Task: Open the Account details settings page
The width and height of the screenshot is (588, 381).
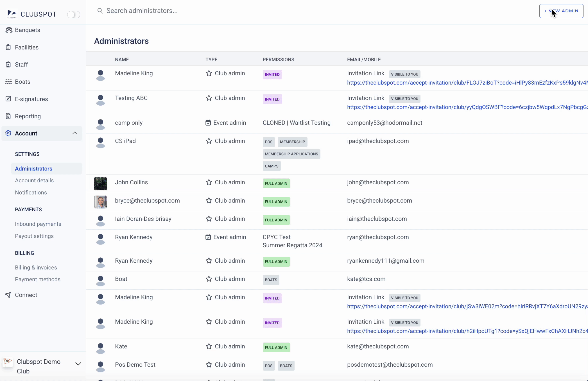Action: click(x=34, y=180)
